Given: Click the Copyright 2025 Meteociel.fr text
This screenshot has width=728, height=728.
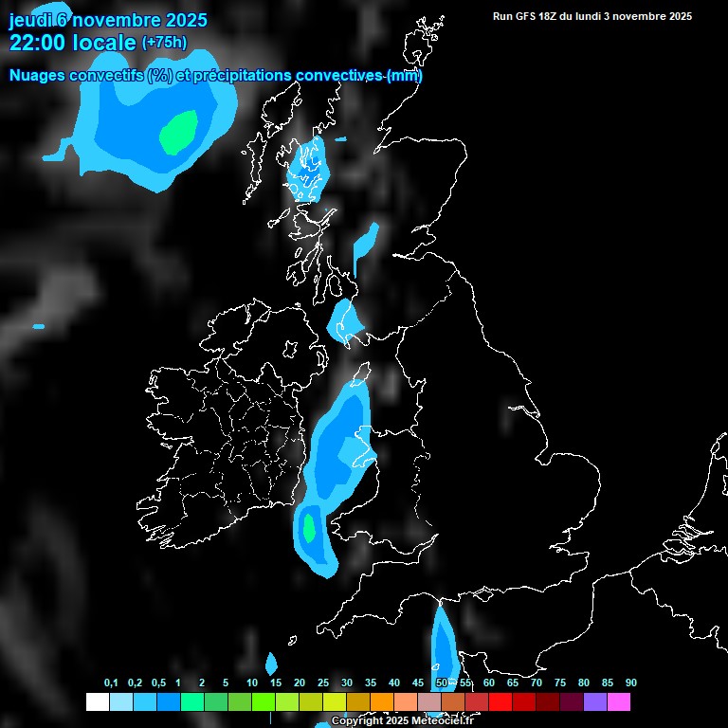Looking at the screenshot, I should [402, 720].
